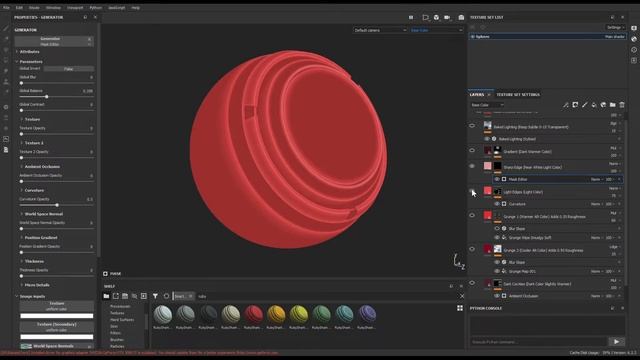This screenshot has width=640, height=360.
Task: Take a viewport screenshot with camera icon
Action: coord(461,18)
